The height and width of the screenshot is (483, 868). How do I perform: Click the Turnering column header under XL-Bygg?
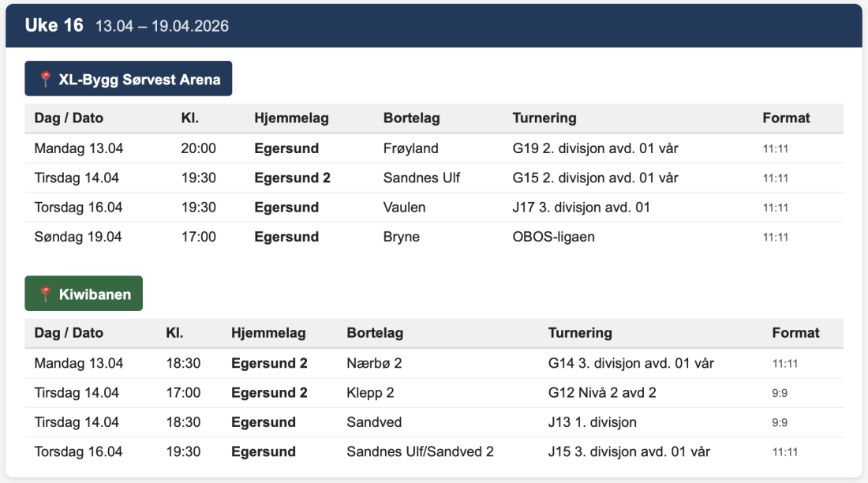[544, 118]
